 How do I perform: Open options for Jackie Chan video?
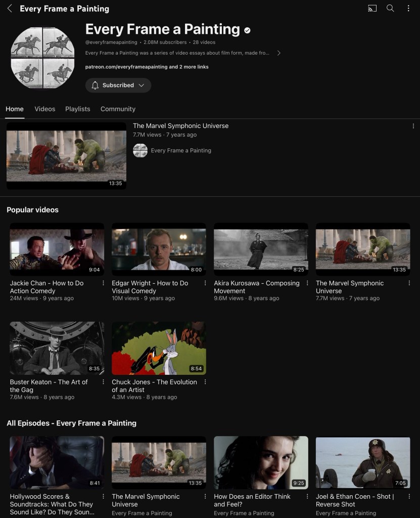[x=103, y=283]
